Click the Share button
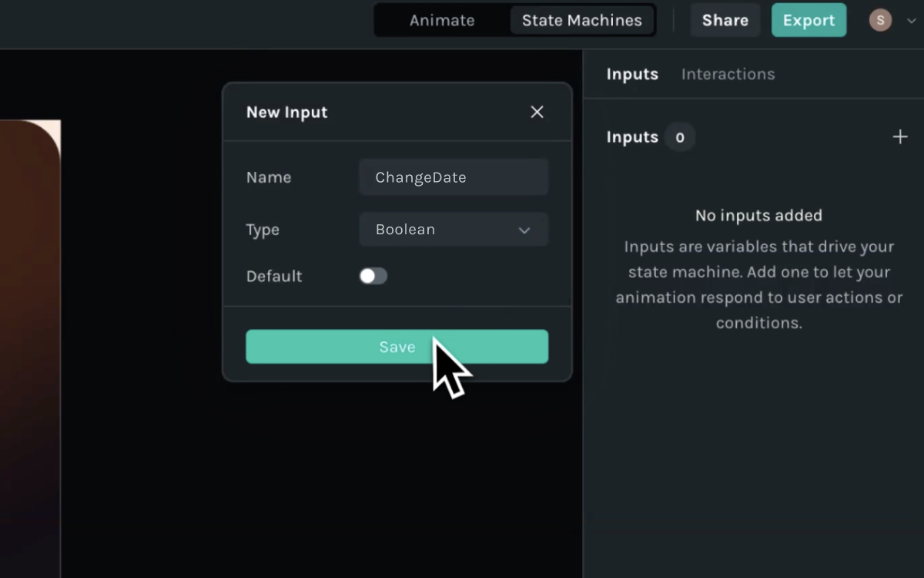924x578 pixels. point(725,21)
